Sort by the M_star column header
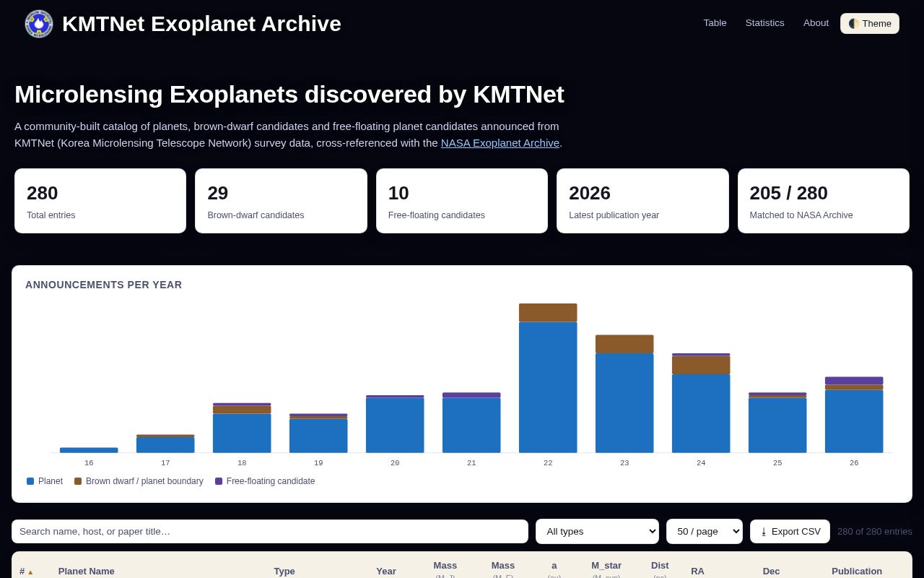 click(x=606, y=569)
